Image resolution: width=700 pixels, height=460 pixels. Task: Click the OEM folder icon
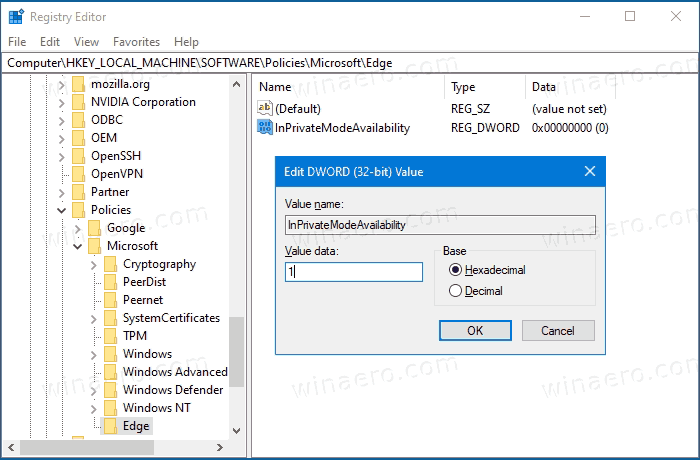(x=79, y=138)
